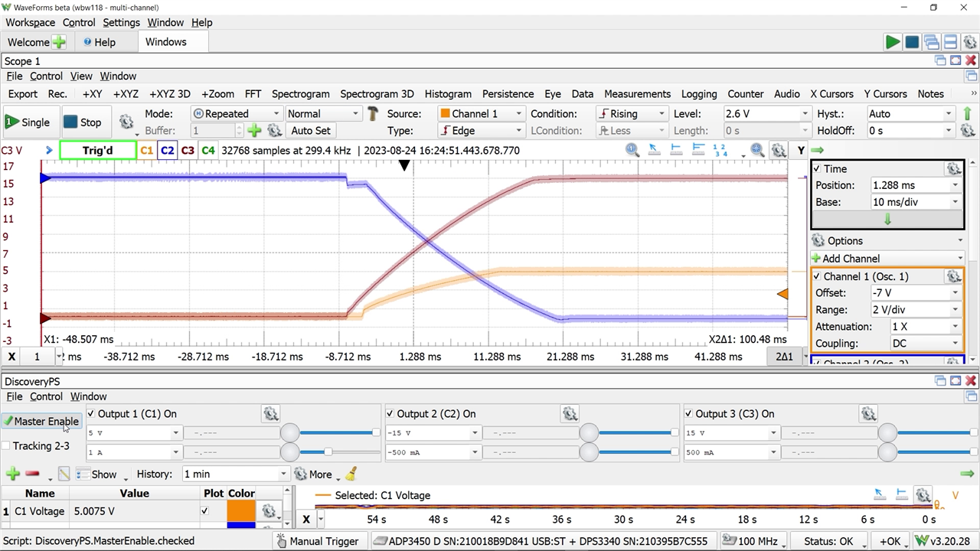This screenshot has width=980, height=551.
Task: Toggle the Plot checkbox for C1 Voltage
Action: (x=204, y=511)
